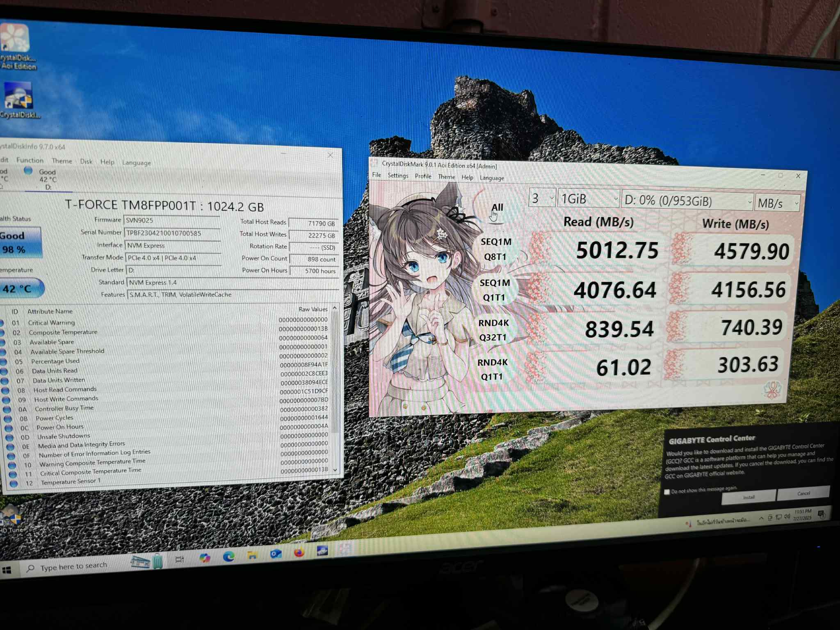Image resolution: width=840 pixels, height=630 pixels.
Task: Click scroll-up arrow in SMART attribute list
Action: tap(335, 308)
